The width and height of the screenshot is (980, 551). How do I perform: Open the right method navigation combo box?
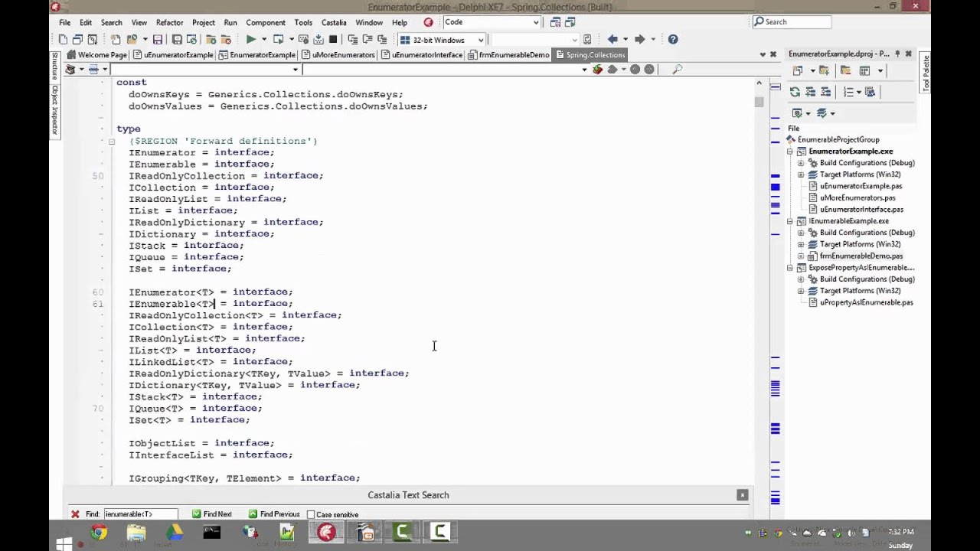point(446,70)
